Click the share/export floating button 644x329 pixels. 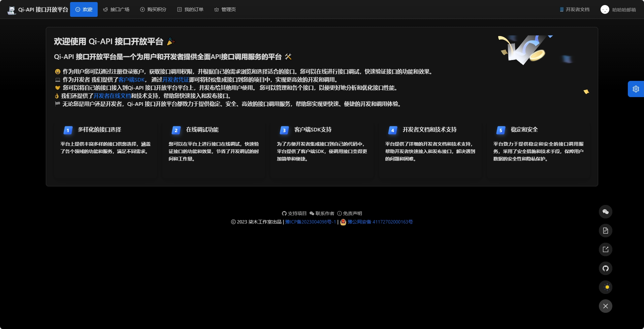coord(606,249)
